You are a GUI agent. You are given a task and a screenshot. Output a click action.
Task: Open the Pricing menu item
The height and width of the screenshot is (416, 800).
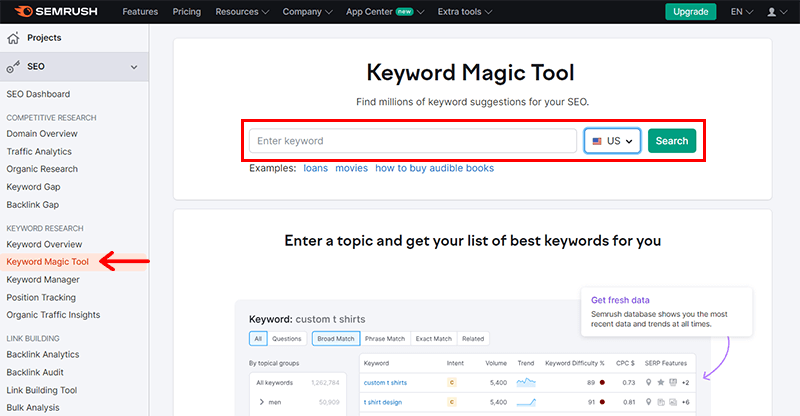[x=186, y=12]
